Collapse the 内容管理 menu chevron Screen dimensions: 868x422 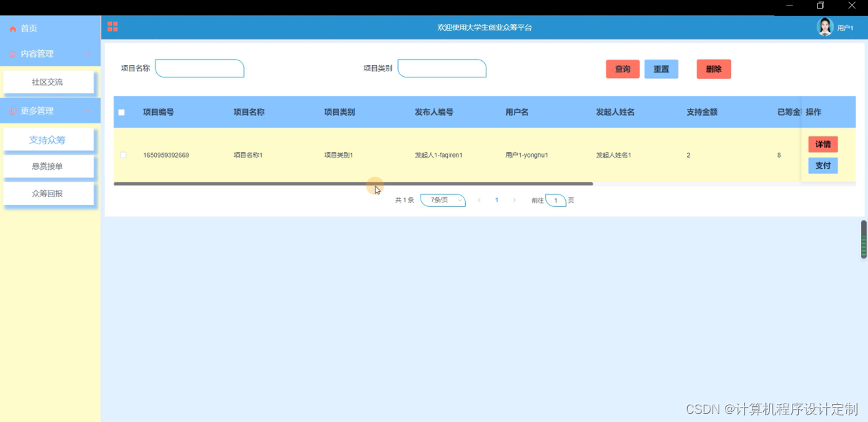pyautogui.click(x=87, y=54)
